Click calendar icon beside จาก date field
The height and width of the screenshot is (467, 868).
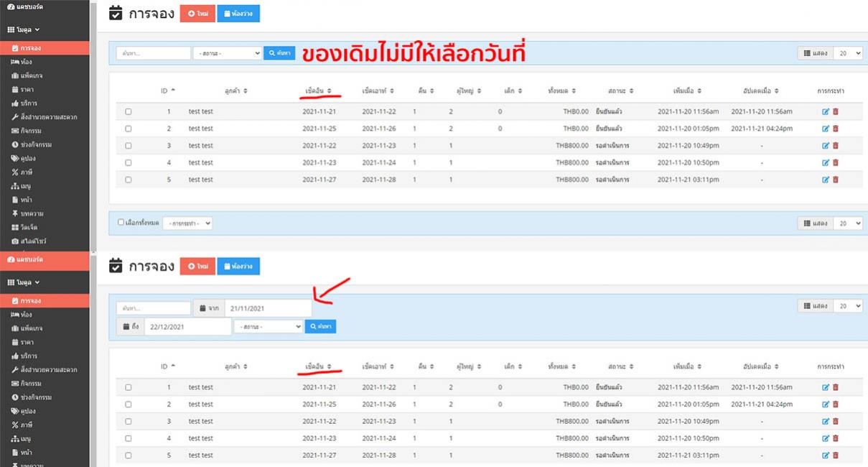click(x=202, y=308)
